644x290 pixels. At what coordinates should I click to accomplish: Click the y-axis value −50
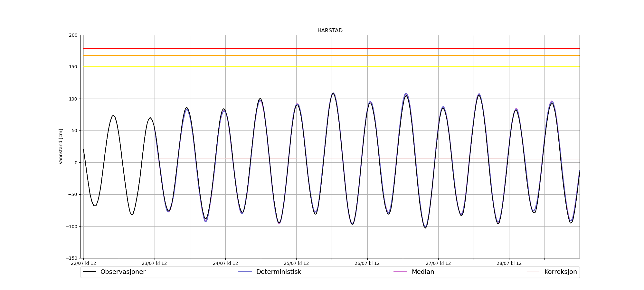pyautogui.click(x=73, y=194)
